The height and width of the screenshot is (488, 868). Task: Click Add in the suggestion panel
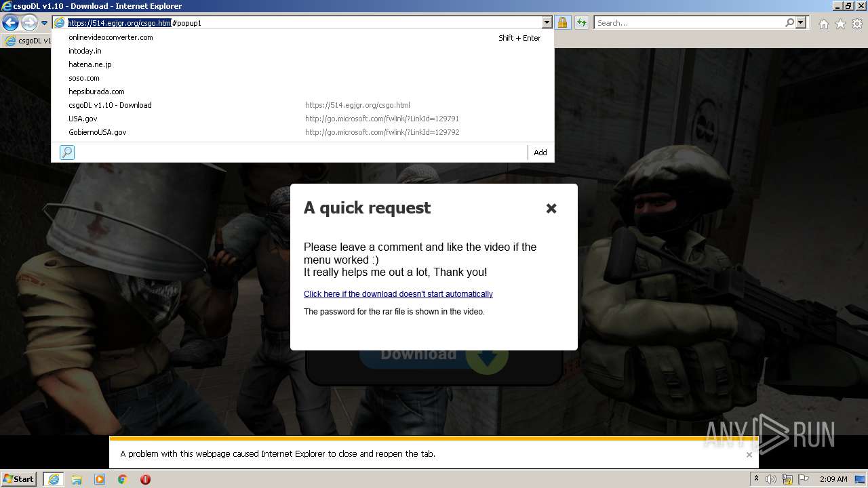click(x=540, y=152)
